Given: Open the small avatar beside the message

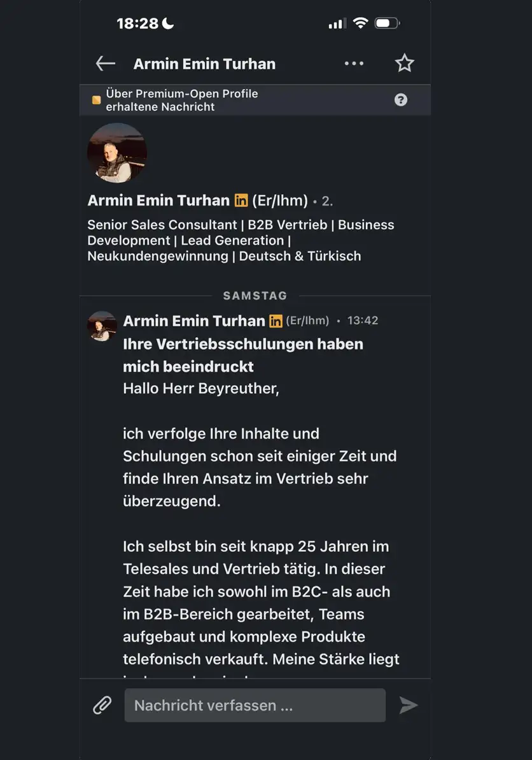Looking at the screenshot, I should (x=102, y=326).
